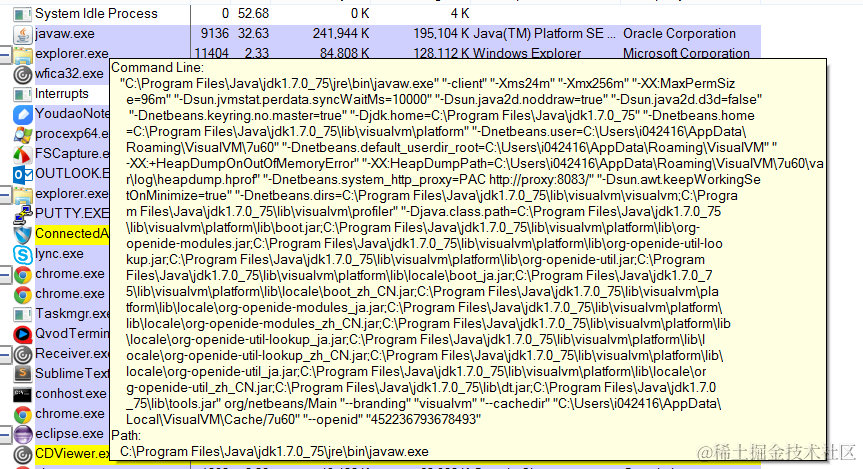
Task: Select the eclipse.exe process name
Action: click(x=69, y=434)
